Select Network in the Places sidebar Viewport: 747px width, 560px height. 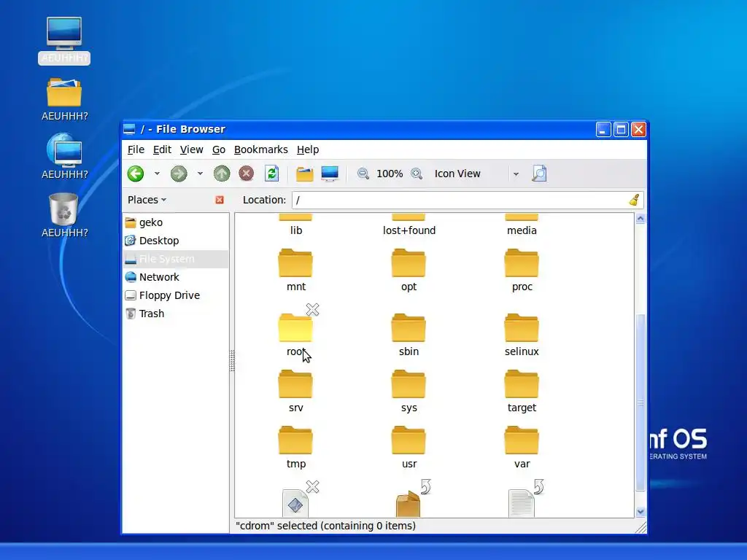[x=176, y=277]
